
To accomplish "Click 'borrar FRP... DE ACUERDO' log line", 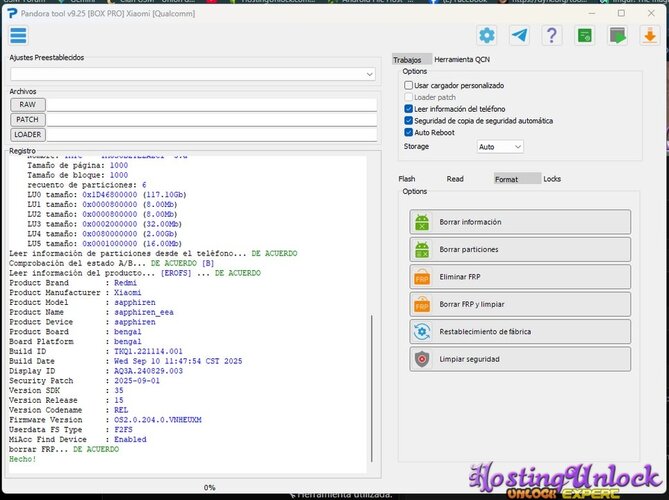I will tap(64, 450).
